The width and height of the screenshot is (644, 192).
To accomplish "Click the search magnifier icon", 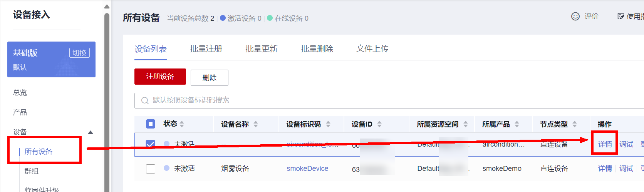I will (x=145, y=100).
